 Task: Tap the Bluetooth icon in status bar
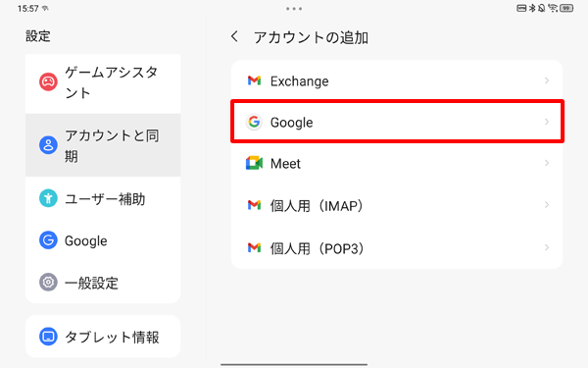click(532, 8)
